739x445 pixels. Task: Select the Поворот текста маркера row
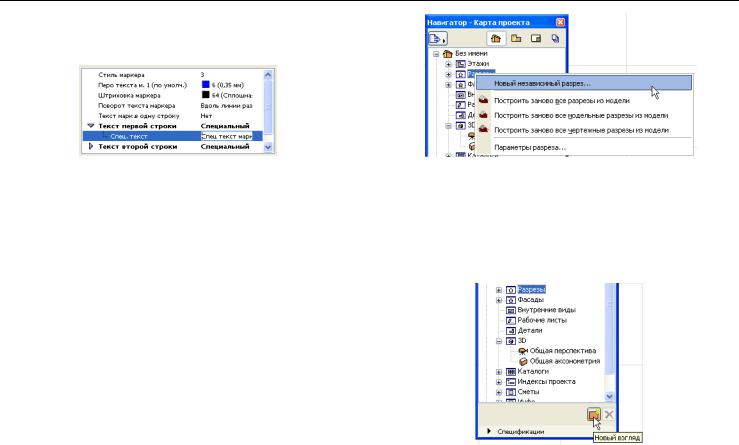click(172, 106)
